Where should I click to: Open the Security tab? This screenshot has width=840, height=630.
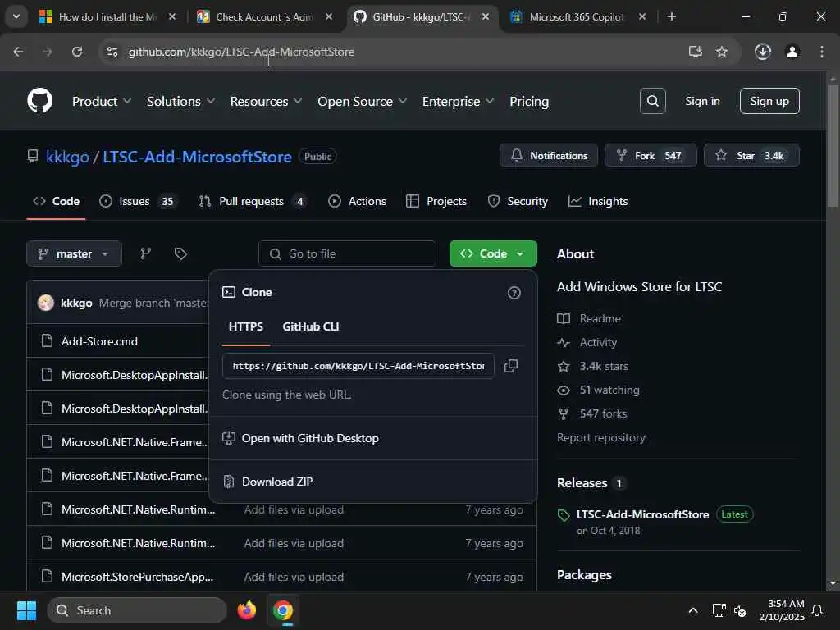518,202
